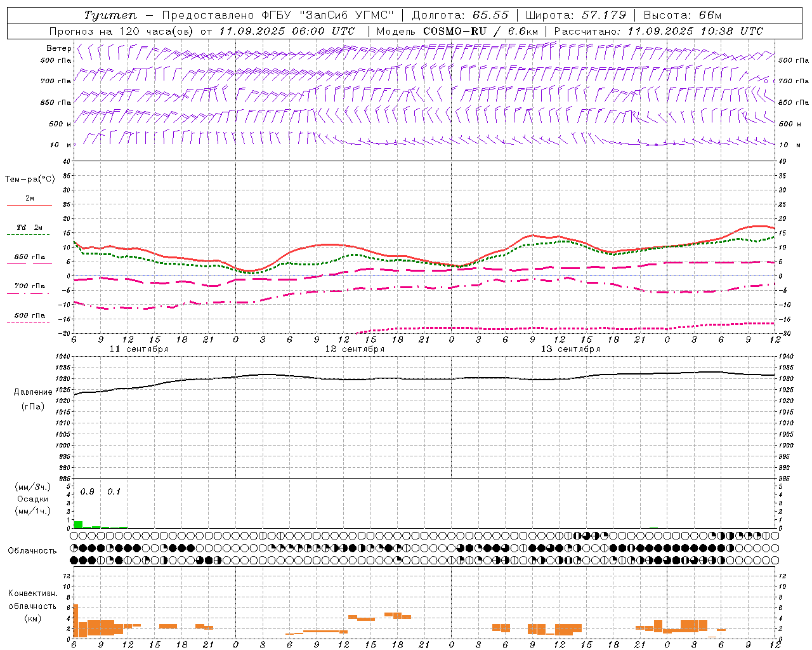Click the tallest orange convective cloud bar
812x650 pixels.
point(76,621)
